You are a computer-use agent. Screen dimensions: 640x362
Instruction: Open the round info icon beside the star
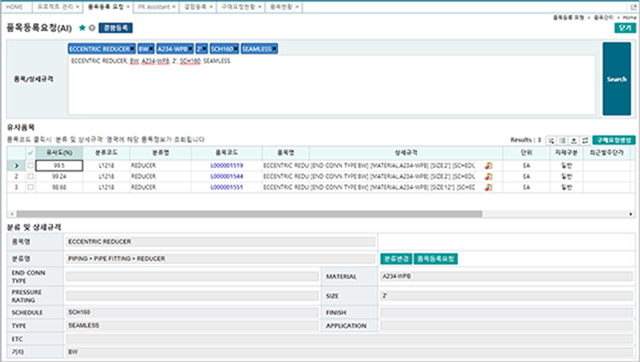(92, 28)
